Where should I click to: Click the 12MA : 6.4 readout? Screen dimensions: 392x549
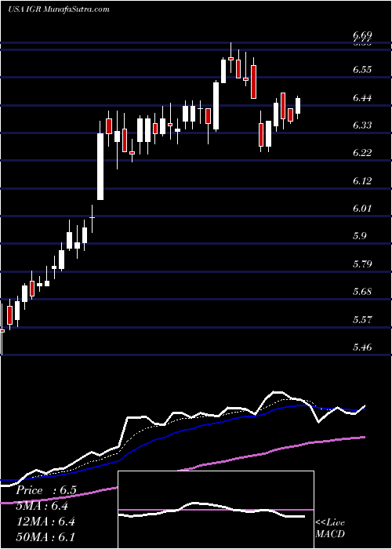coord(45,522)
